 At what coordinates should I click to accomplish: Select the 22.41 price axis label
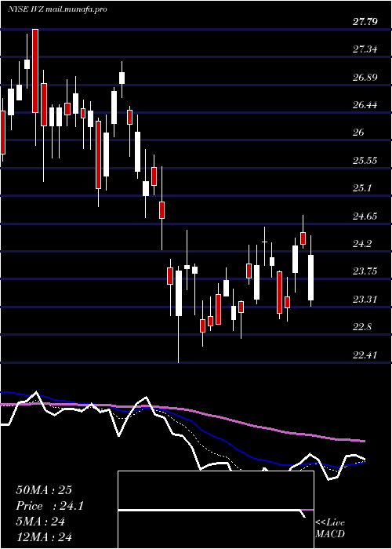pyautogui.click(x=365, y=356)
